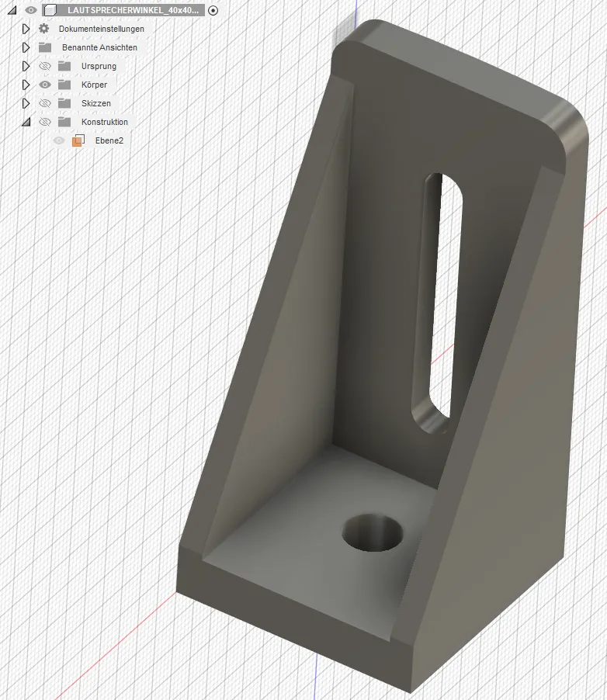Toggle visibility of Ebene2 plane
This screenshot has width=607, height=700.
tap(59, 140)
